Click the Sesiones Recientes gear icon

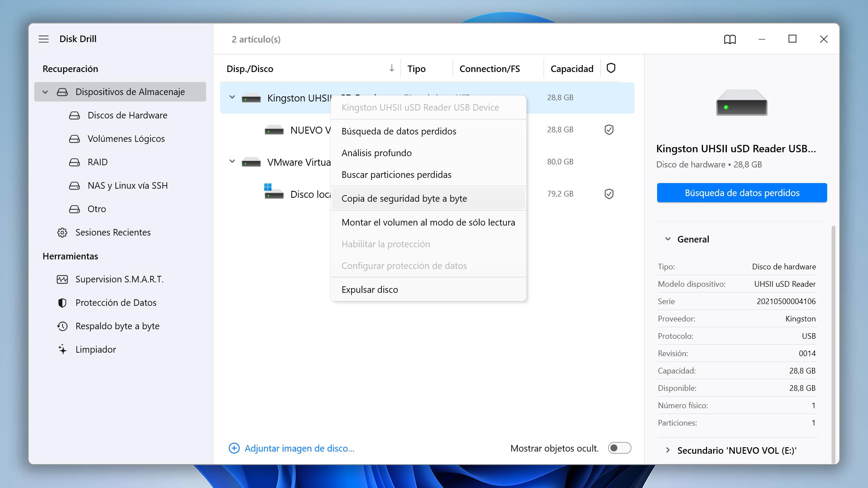coord(62,233)
